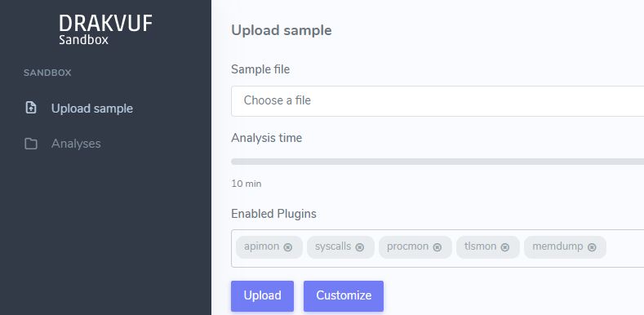644x315 pixels.
Task: Select the apimon plugin label
Action: [x=262, y=246]
